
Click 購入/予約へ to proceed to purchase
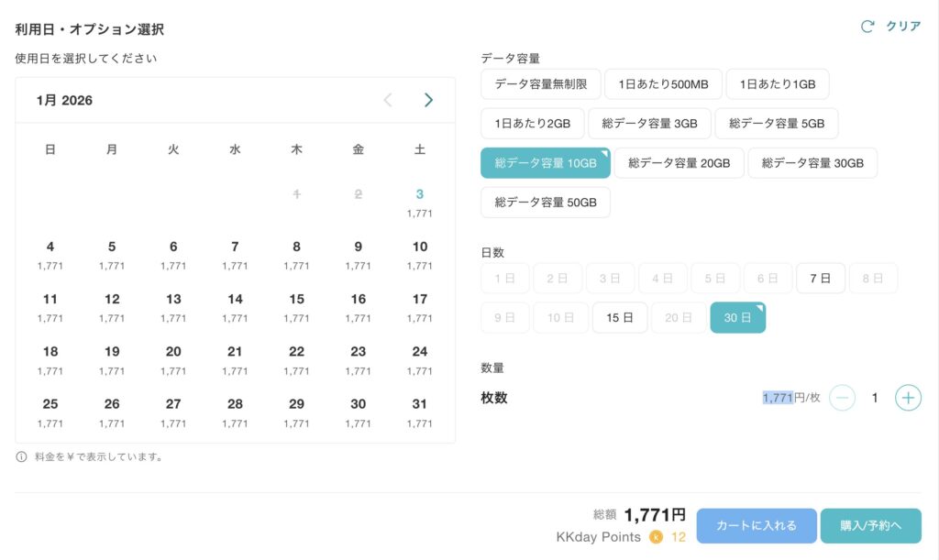coord(871,525)
